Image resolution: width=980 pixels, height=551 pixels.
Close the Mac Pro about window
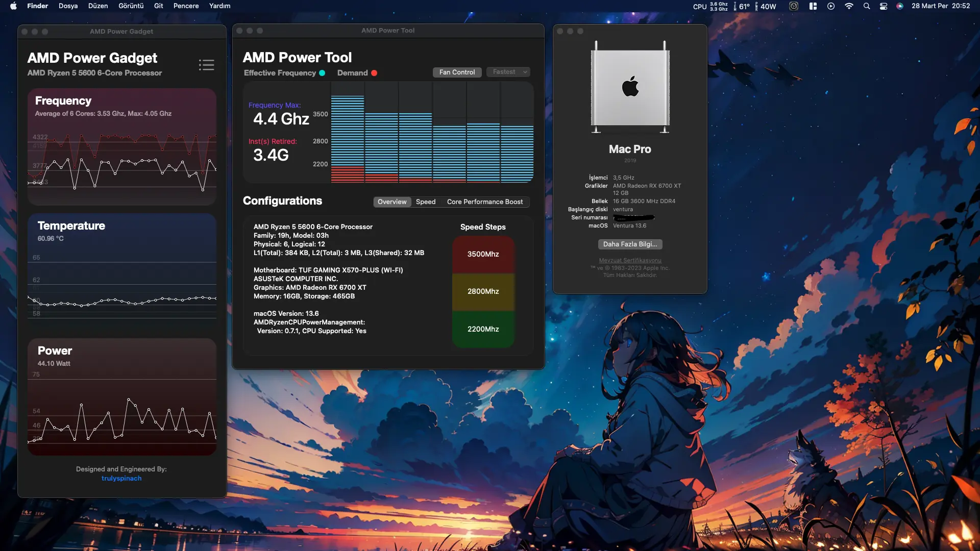560,31
